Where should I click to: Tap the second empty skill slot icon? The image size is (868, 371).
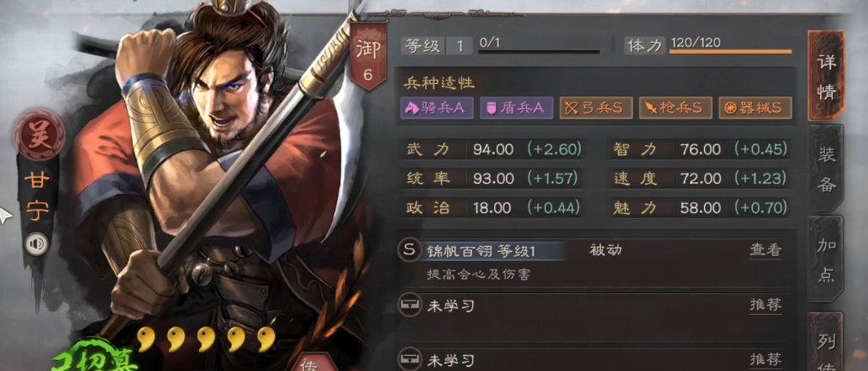408,360
